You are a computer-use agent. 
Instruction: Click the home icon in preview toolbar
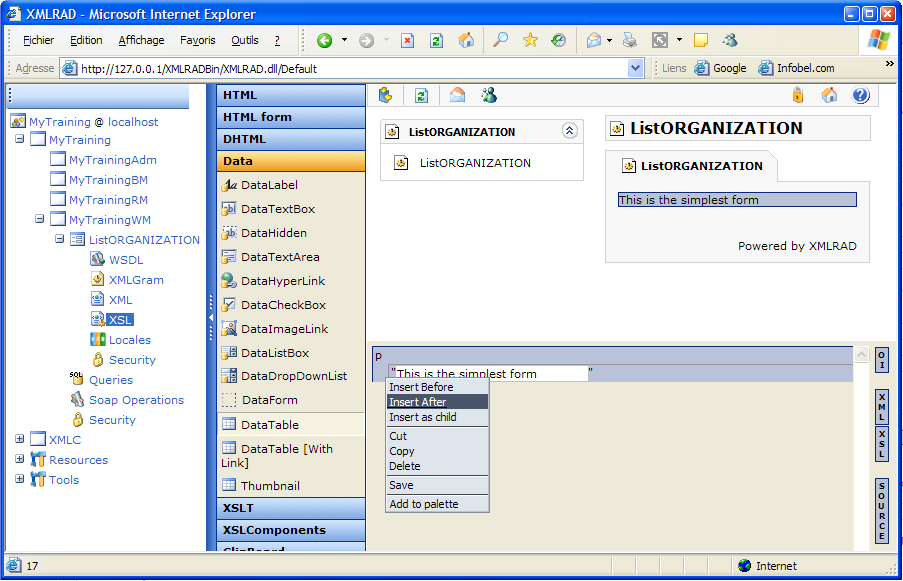(x=829, y=96)
